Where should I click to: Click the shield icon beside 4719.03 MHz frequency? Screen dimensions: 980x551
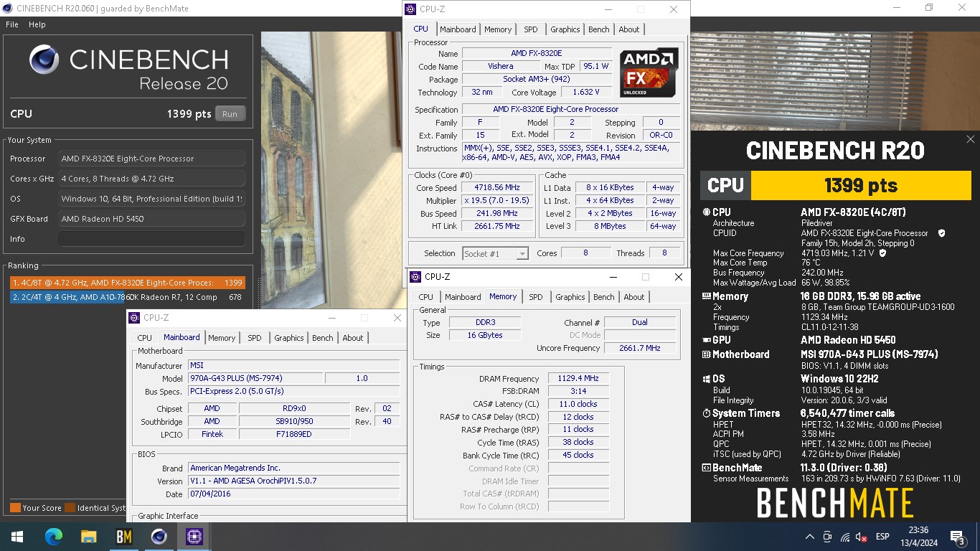coord(882,253)
